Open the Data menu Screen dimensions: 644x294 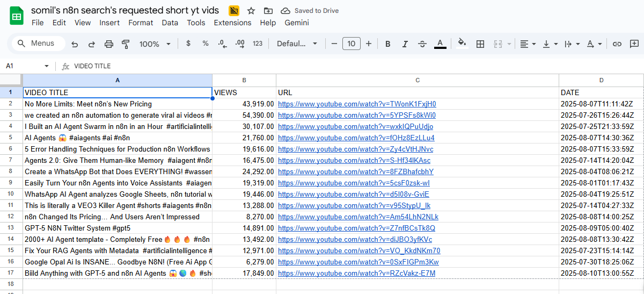(x=170, y=23)
